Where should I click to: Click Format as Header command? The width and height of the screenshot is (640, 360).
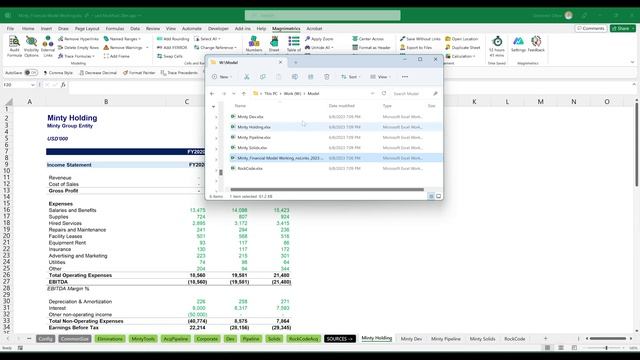pos(371,47)
